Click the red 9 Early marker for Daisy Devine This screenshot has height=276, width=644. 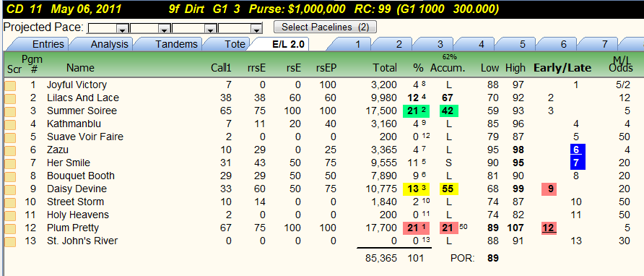550,189
